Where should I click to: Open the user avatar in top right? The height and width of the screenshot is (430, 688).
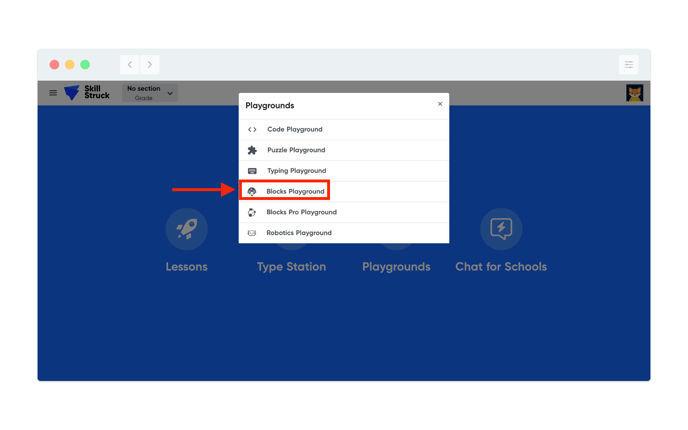tap(634, 93)
